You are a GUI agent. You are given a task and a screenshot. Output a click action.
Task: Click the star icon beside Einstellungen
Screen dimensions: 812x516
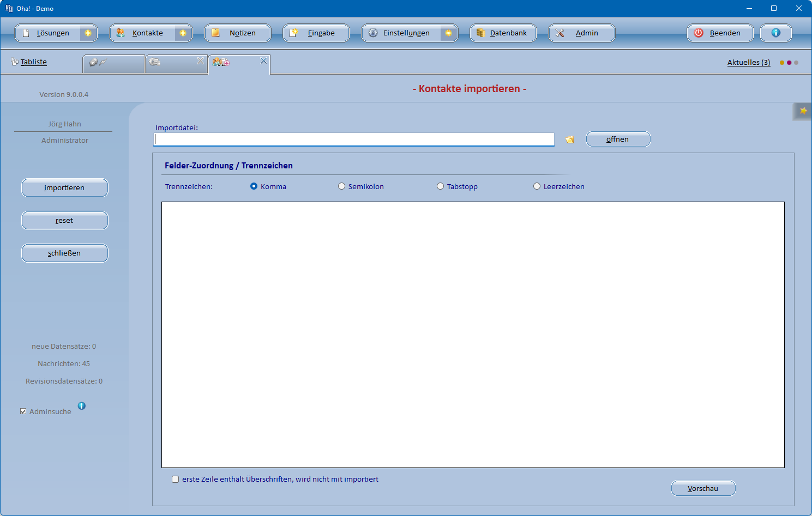tap(448, 33)
